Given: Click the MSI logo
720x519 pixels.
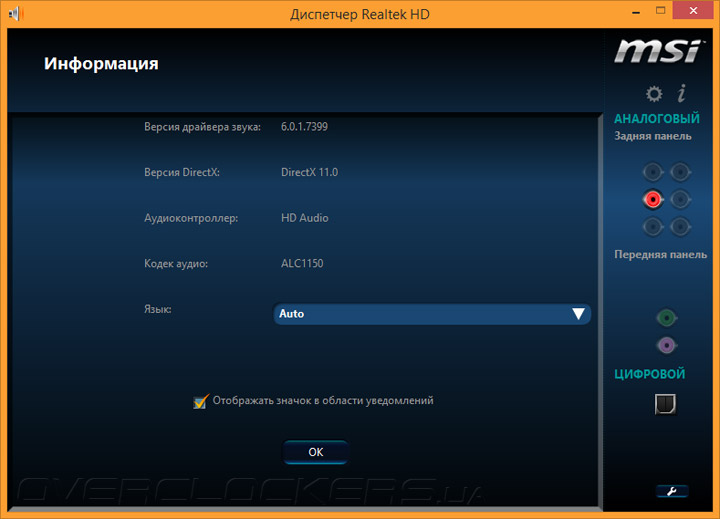Looking at the screenshot, I should click(658, 51).
